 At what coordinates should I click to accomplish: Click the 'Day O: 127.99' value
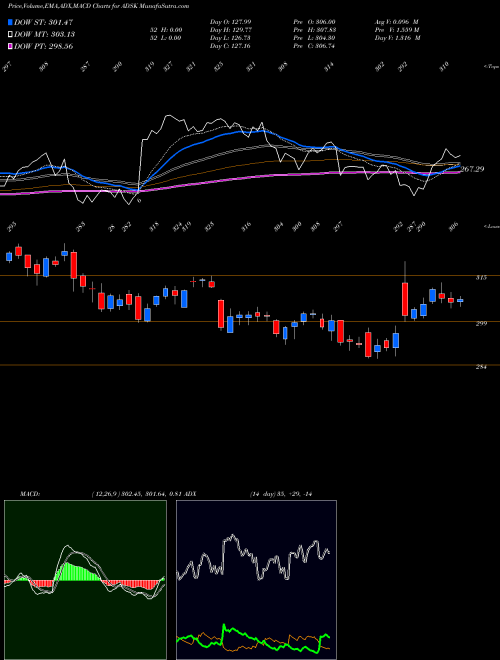[230, 22]
